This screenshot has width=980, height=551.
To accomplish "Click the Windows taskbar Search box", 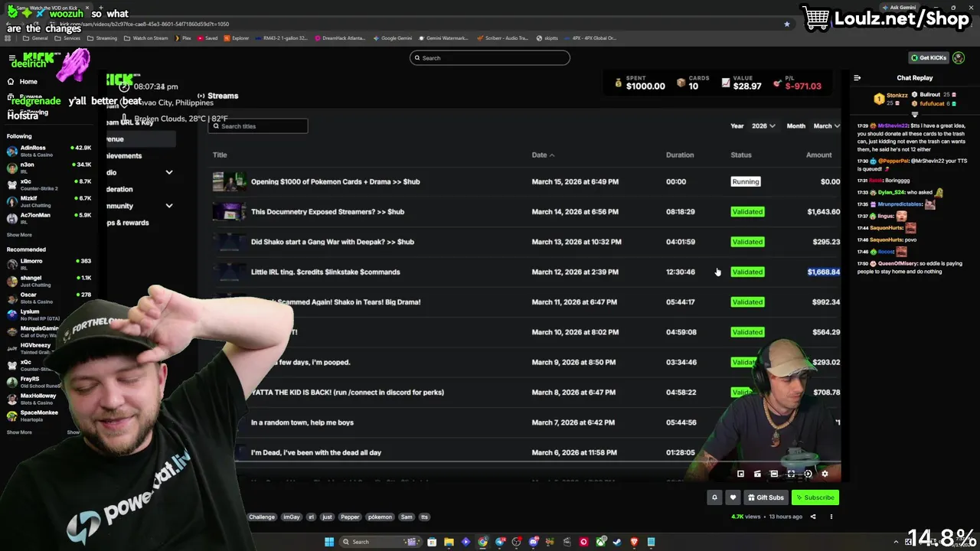I will click(381, 542).
